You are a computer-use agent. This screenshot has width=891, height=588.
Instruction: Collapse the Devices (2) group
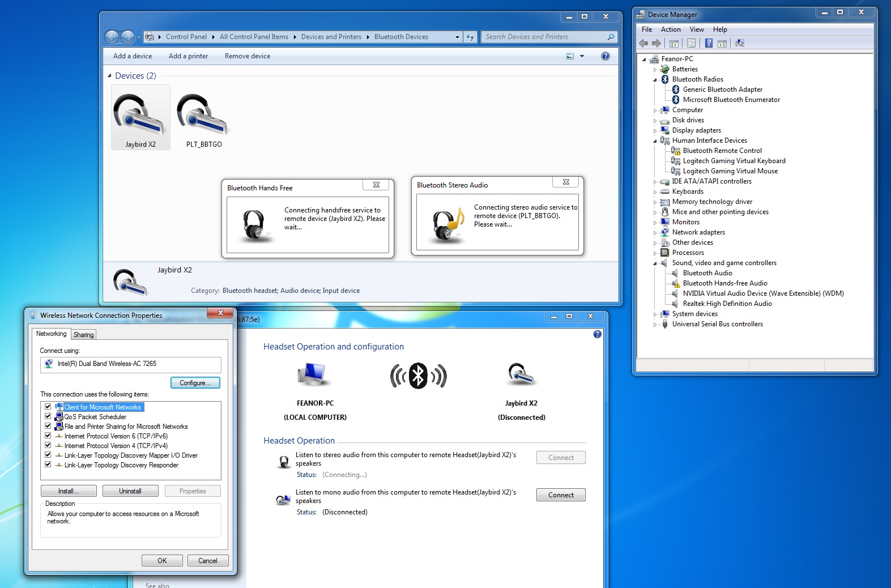click(x=109, y=76)
